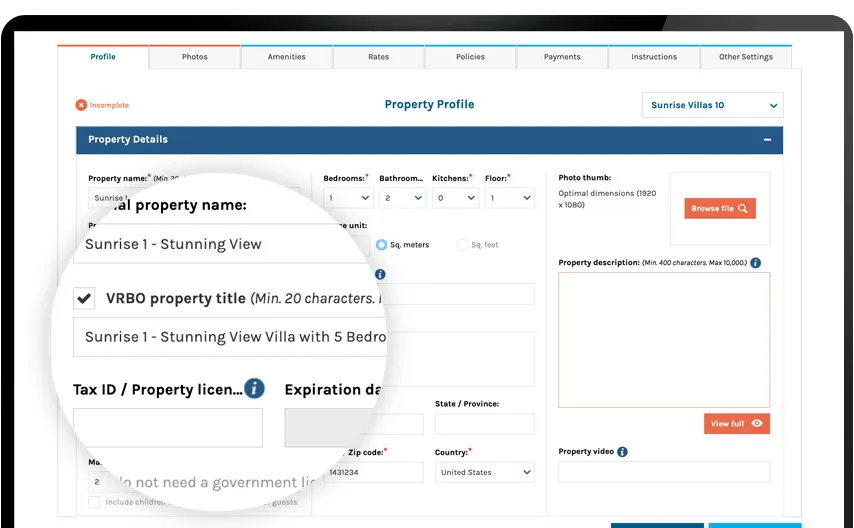854x528 pixels.
Task: Open the Floor dropdown
Action: (509, 198)
